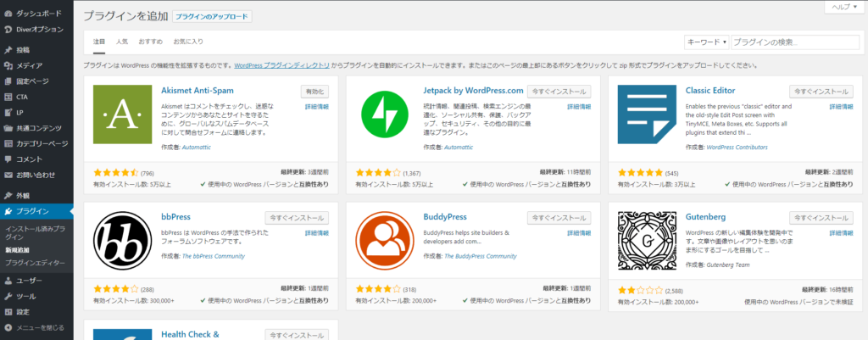Open the メディア library icon
The image size is (868, 340).
point(8,65)
